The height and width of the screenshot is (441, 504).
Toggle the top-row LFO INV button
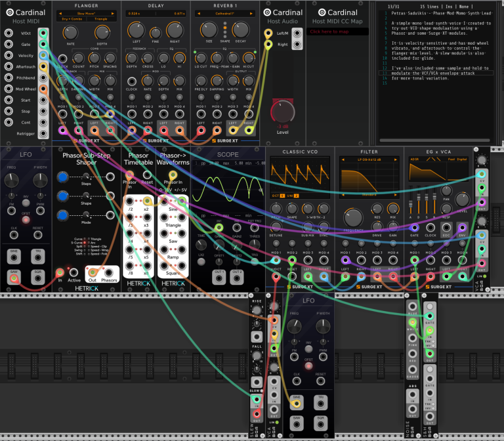pyautogui.click(x=26, y=203)
